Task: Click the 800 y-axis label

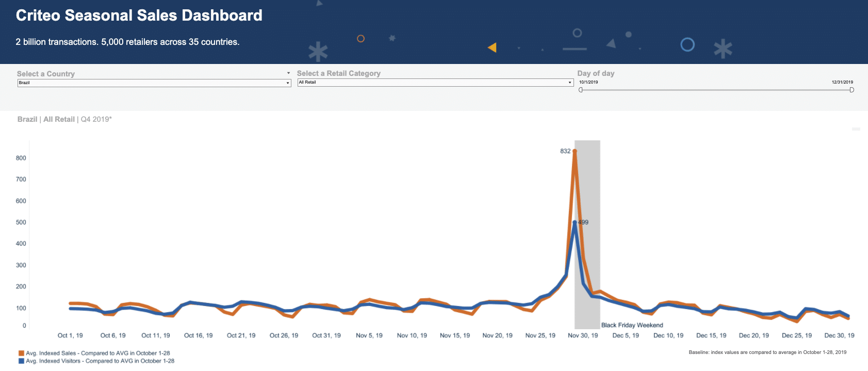Action: click(21, 158)
